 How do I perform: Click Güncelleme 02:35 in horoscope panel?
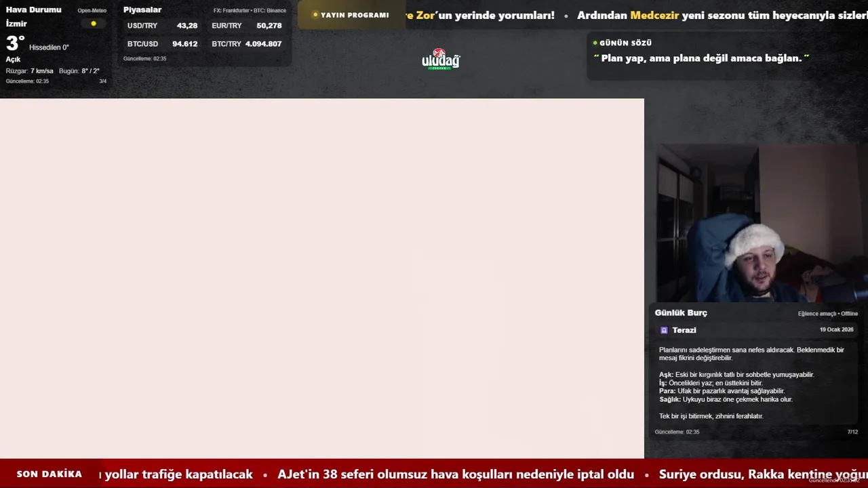(x=677, y=432)
